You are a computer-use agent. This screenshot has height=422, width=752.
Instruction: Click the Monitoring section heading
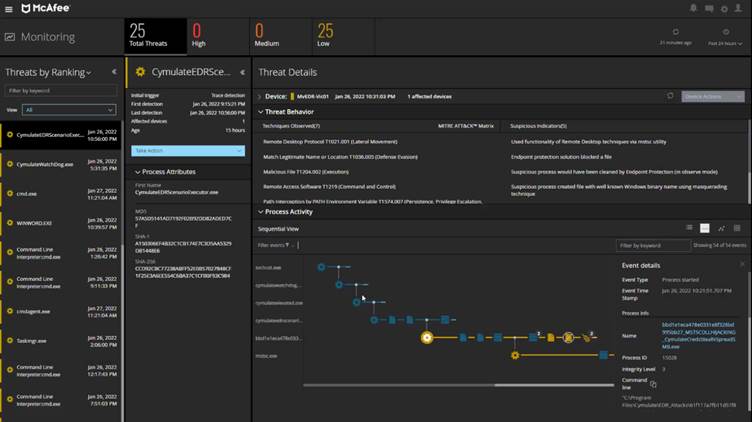[x=47, y=37]
